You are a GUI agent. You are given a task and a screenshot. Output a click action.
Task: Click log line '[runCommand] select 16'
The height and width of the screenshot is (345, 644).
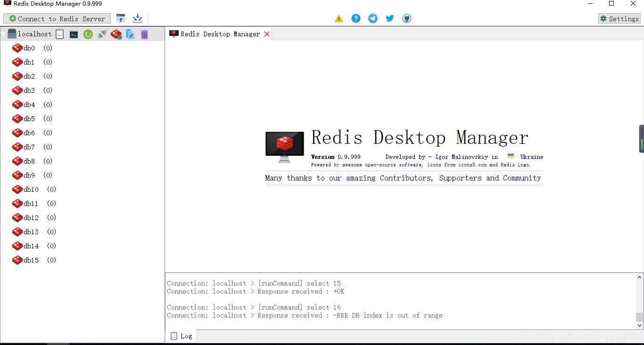pos(254,307)
